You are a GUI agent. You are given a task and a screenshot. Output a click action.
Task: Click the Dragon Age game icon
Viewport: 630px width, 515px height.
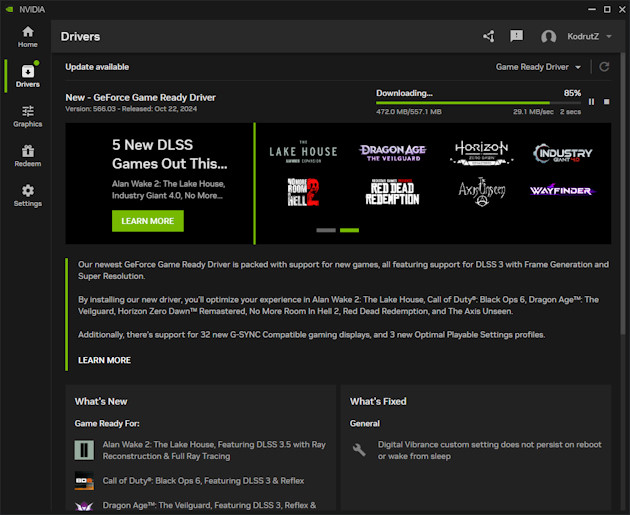pyautogui.click(x=84, y=506)
